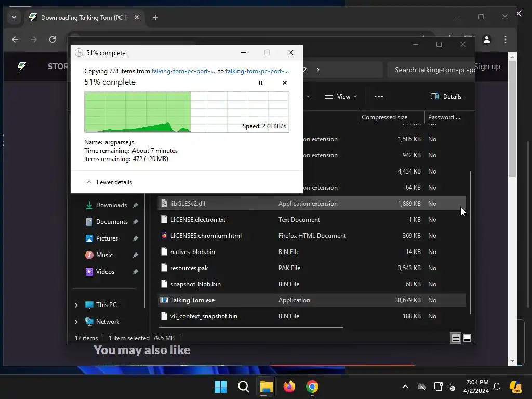Viewport: 532px width, 399px height.
Task: Expand the address bar path chevron
Action: click(318, 70)
